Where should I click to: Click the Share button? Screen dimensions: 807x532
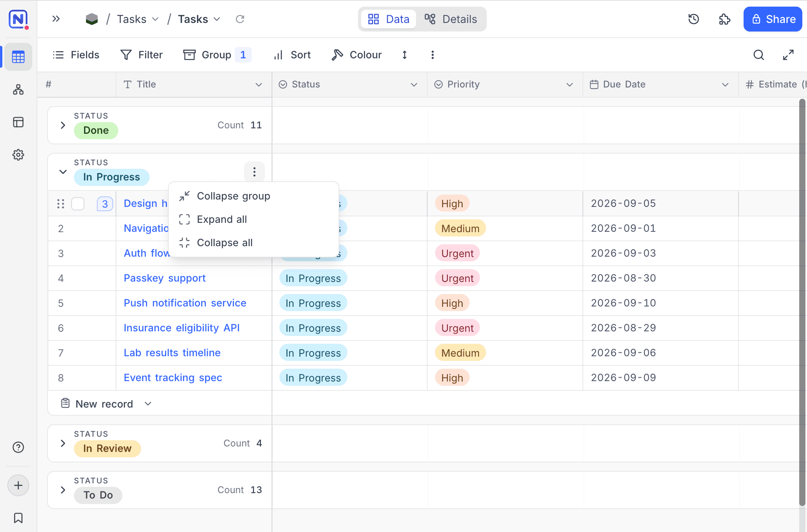773,19
